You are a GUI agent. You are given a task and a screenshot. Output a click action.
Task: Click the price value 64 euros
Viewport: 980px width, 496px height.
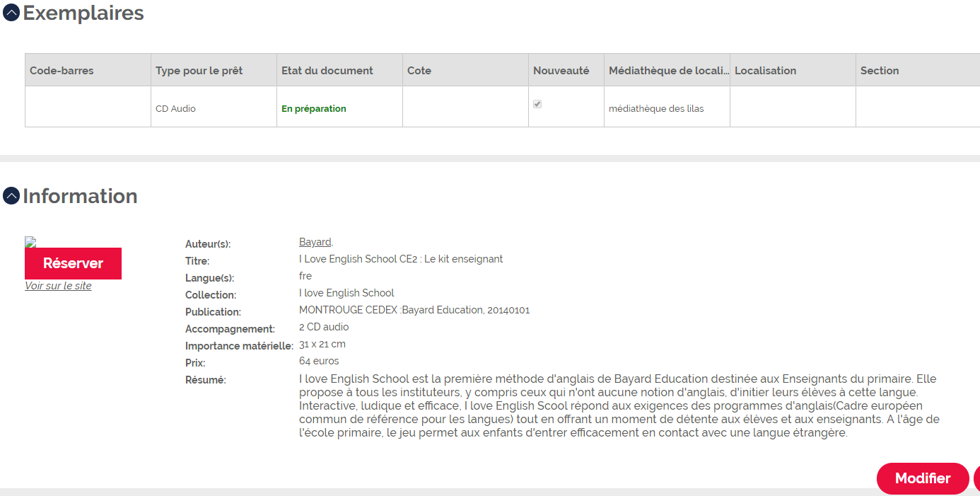[x=319, y=361]
